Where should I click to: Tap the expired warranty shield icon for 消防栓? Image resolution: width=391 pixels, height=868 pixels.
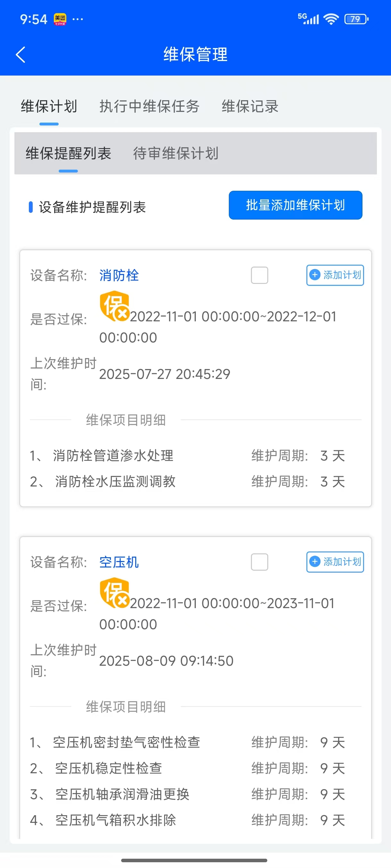click(x=114, y=306)
